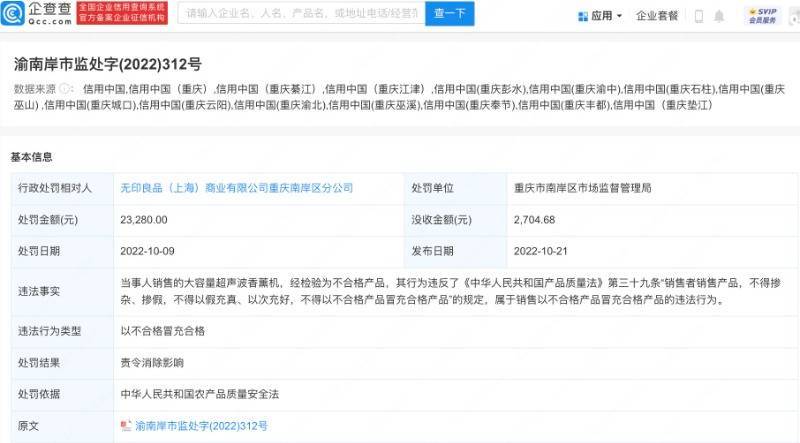Select the page title 渝南岸市监处字(2022)312号
This screenshot has height=443, width=800.
(x=108, y=64)
